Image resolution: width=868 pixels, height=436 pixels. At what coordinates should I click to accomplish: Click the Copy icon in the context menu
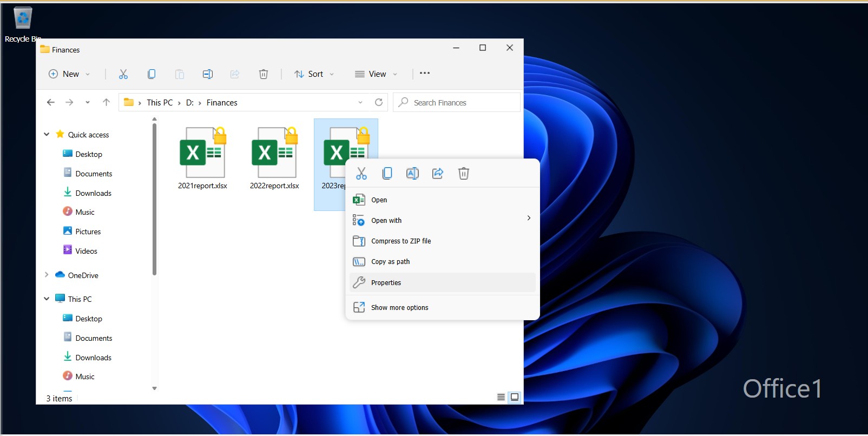387,174
